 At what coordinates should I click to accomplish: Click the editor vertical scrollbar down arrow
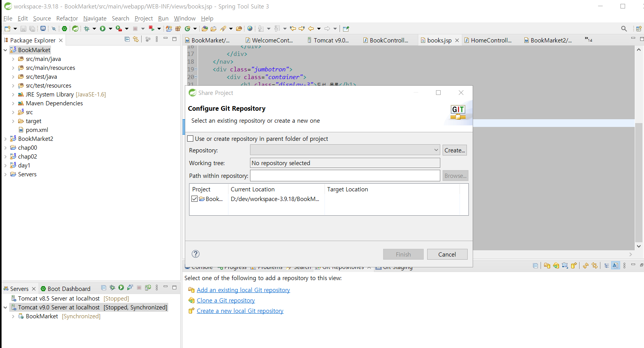point(639,246)
